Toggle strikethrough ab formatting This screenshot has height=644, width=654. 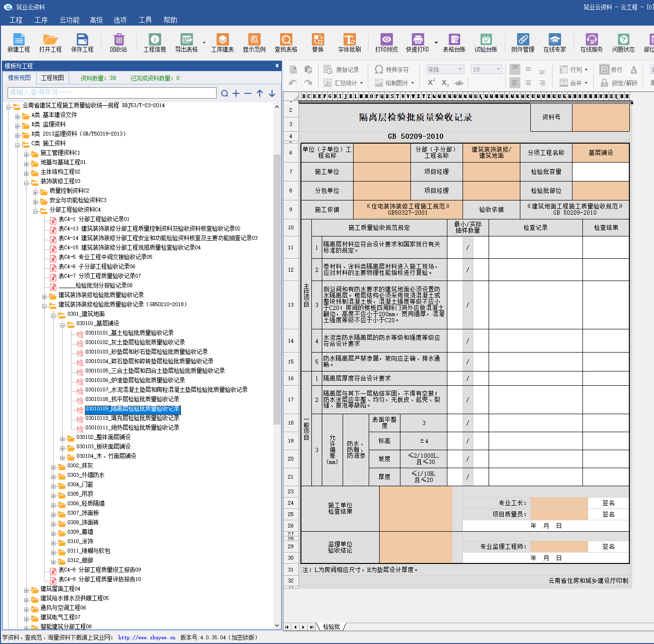tap(459, 82)
